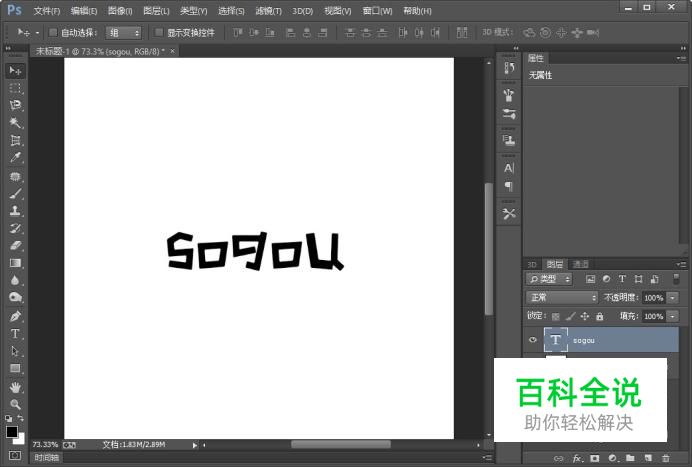Viewport: 692px width, 467px height.
Task: Click the new adjustment layer button
Action: 613,458
